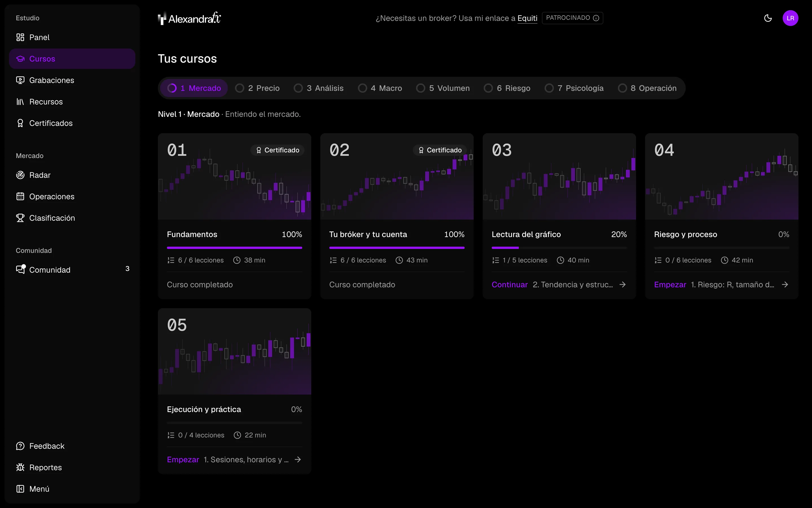The height and width of the screenshot is (508, 812).
Task: Open the 8 Operación level tab
Action: coord(647,88)
